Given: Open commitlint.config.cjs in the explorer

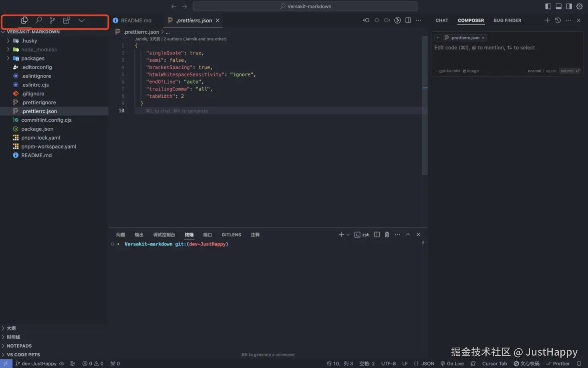Looking at the screenshot, I should tap(54, 120).
